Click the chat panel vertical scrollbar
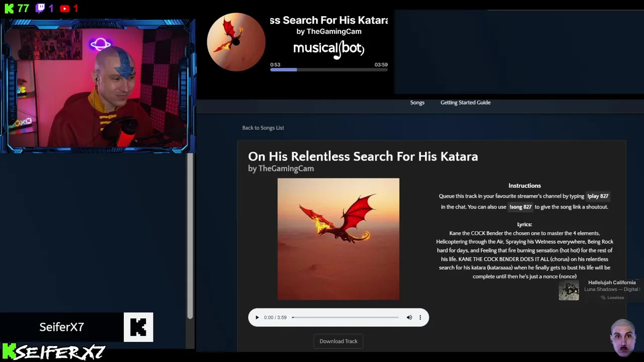 tap(190, 236)
